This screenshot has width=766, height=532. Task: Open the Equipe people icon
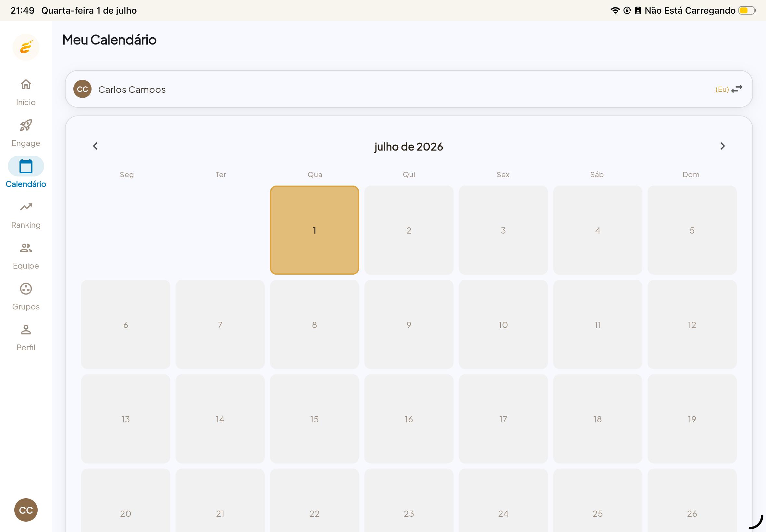click(26, 248)
